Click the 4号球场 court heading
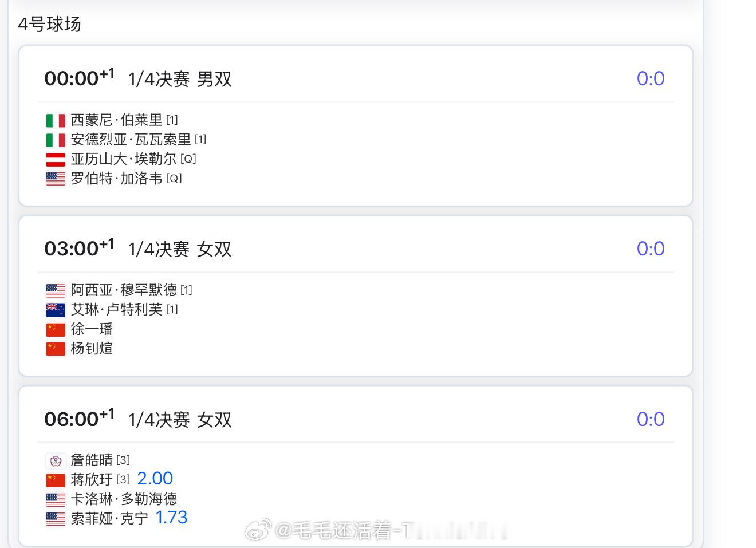 pyautogui.click(x=49, y=24)
